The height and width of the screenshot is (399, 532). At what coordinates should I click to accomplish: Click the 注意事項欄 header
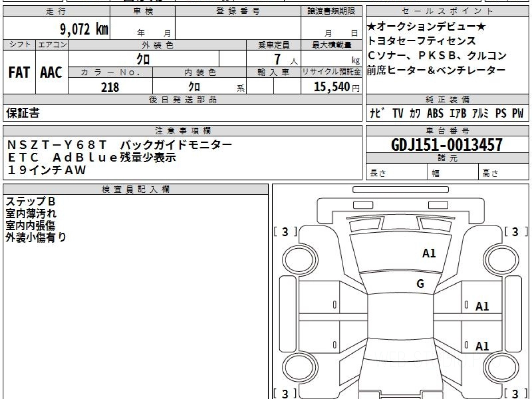pos(183,131)
